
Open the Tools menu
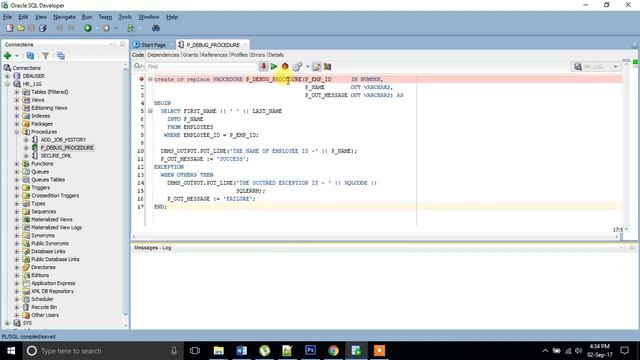click(x=125, y=17)
